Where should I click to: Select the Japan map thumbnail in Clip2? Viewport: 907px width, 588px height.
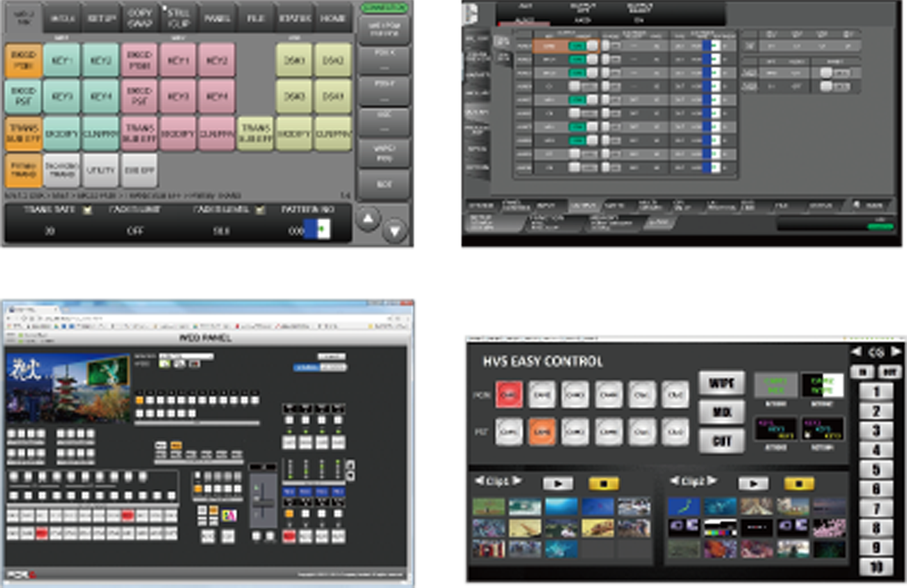(x=683, y=506)
